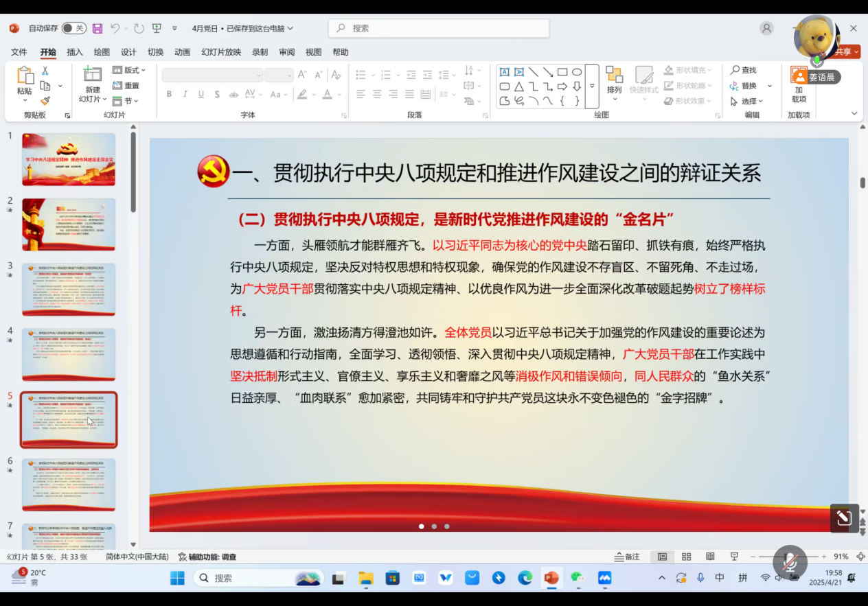
Task: Open Slide Sorter view in status bar
Action: pyautogui.click(x=686, y=557)
